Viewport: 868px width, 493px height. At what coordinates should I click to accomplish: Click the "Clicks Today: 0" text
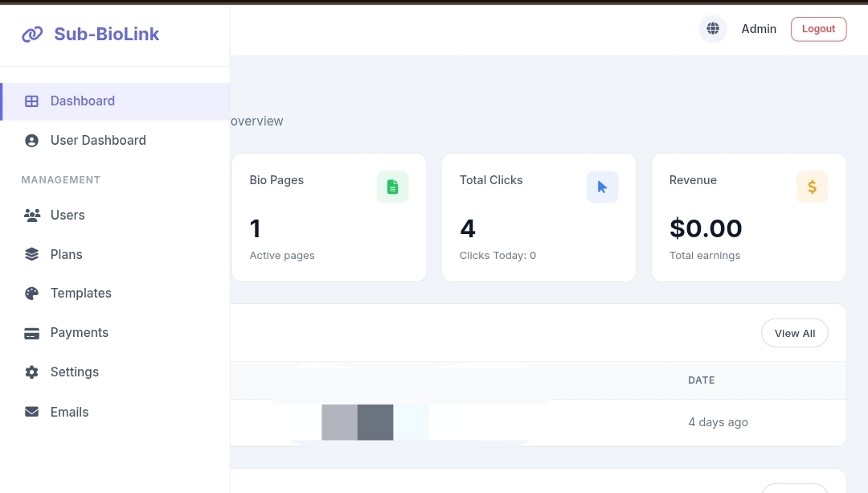click(497, 256)
